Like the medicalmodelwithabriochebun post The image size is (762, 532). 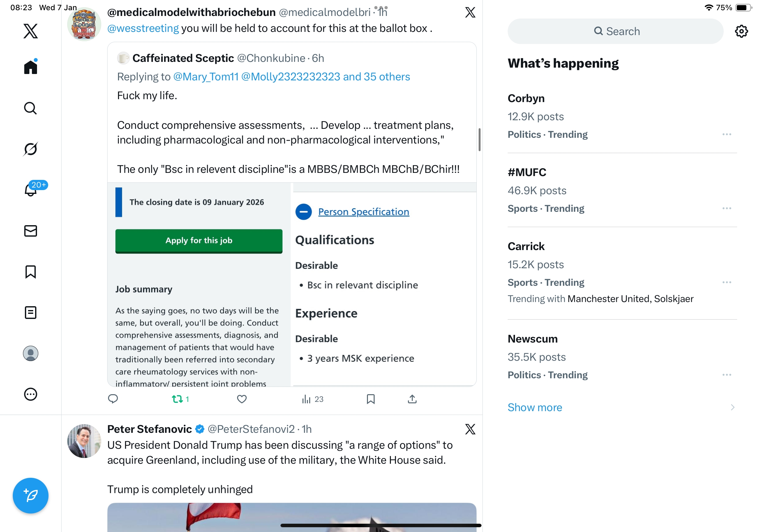tap(242, 399)
